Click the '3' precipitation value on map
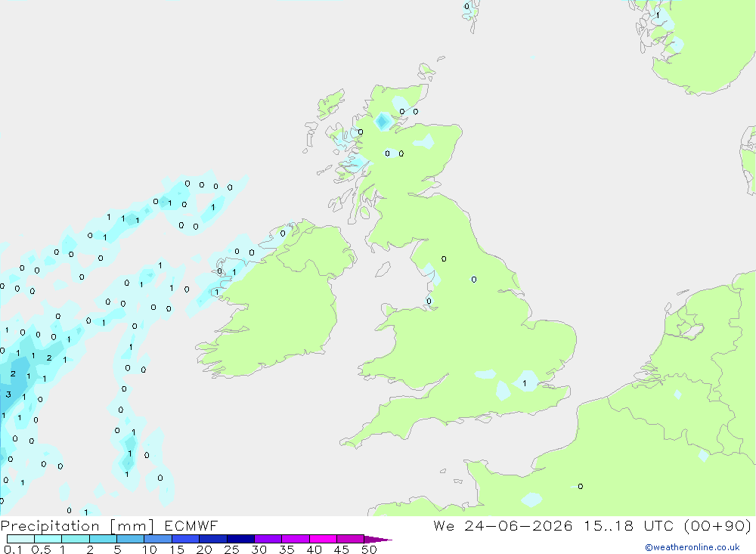 tap(8, 395)
